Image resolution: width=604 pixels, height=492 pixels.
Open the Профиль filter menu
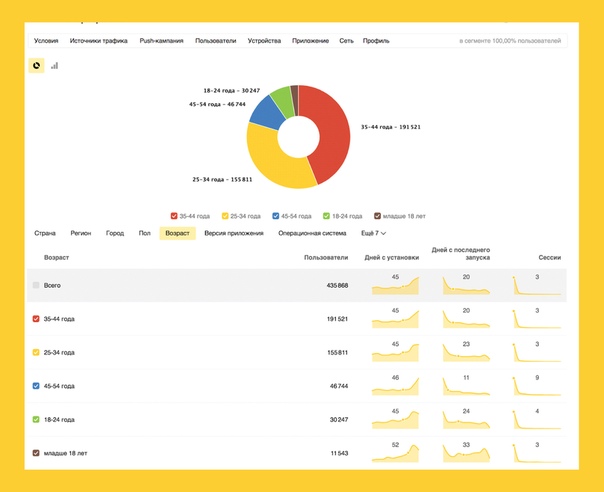[x=376, y=41]
